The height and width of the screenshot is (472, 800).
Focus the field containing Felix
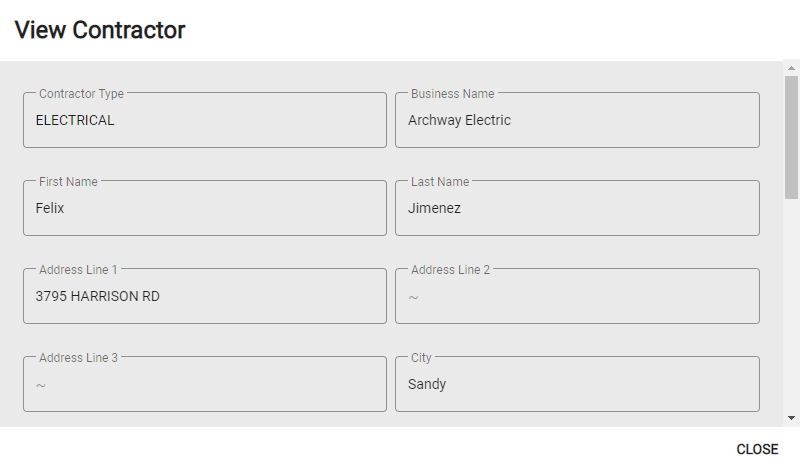(205, 208)
